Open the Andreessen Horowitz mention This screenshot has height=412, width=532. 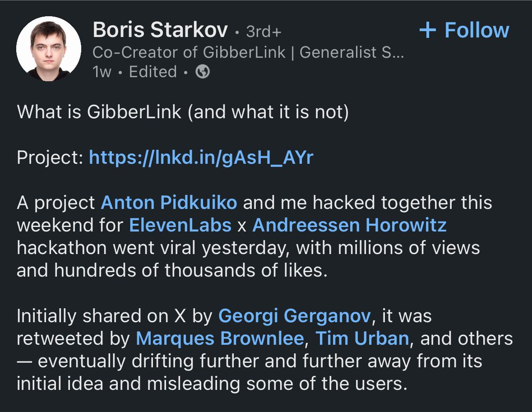coord(349,225)
